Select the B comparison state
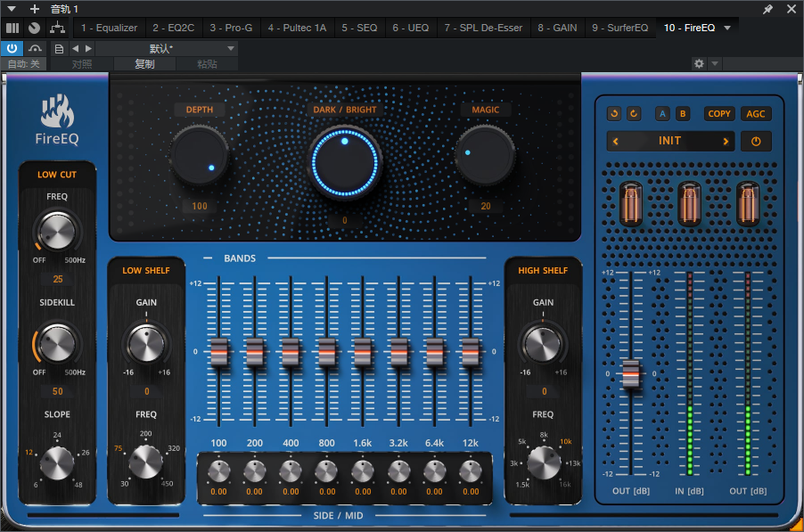The width and height of the screenshot is (804, 532). pyautogui.click(x=683, y=114)
